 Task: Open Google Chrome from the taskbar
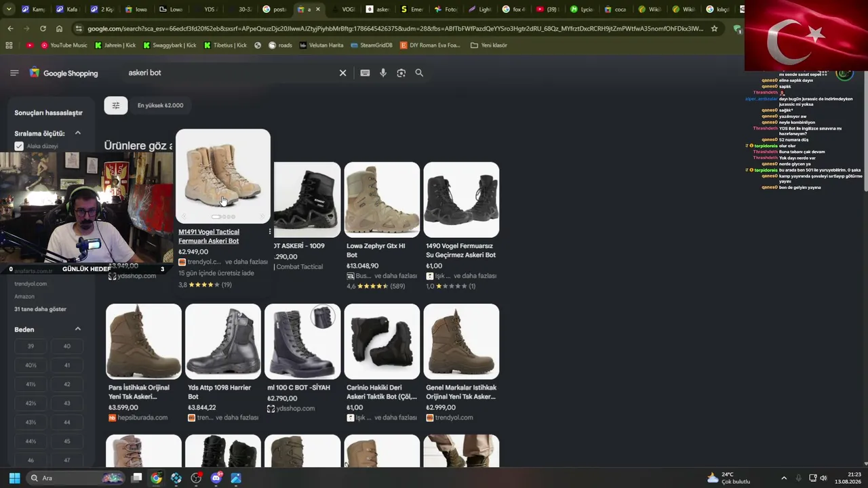click(x=156, y=478)
